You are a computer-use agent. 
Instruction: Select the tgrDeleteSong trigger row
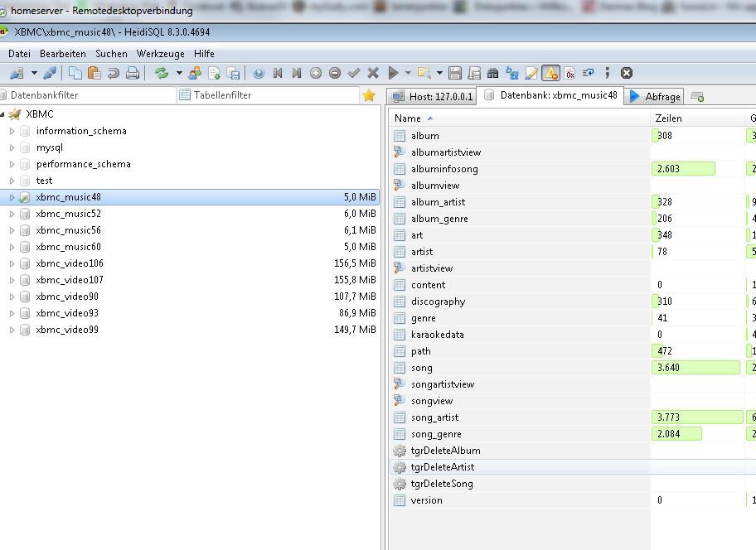click(x=442, y=484)
